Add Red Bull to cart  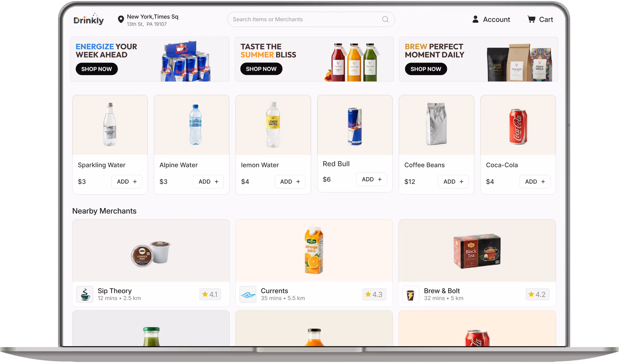point(372,179)
